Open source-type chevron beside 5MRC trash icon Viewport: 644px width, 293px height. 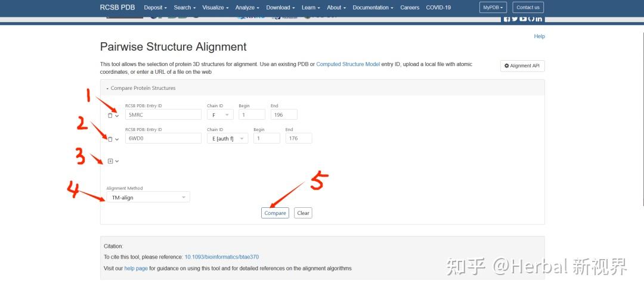pos(117,116)
